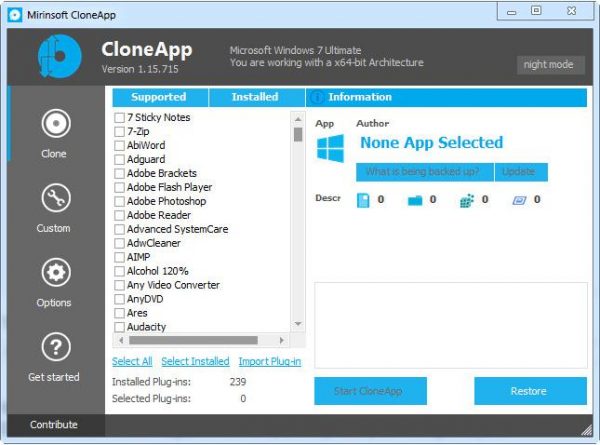Click the folders count icon
This screenshot has height=445, width=600.
[x=415, y=200]
